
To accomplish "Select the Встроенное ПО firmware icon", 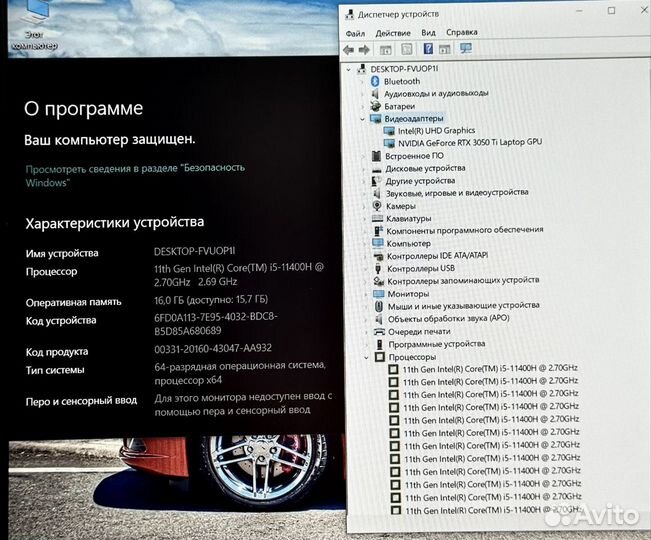I will [376, 156].
